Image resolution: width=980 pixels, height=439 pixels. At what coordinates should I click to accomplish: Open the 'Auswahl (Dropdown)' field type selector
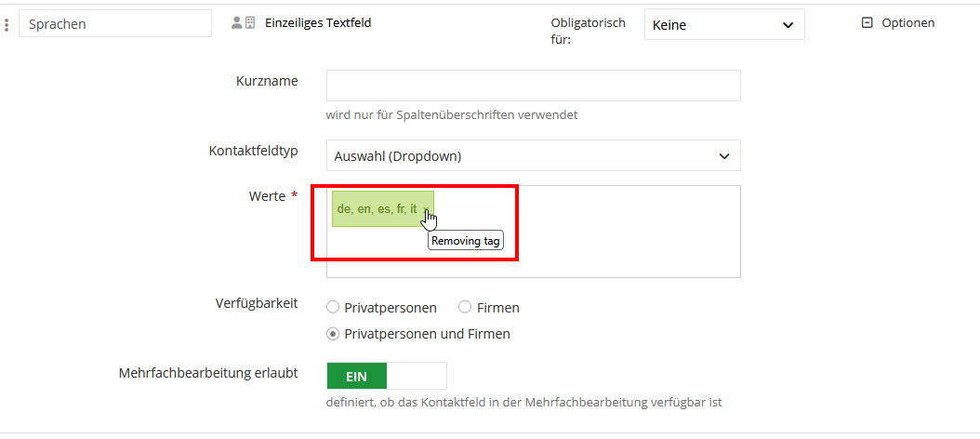click(x=533, y=156)
